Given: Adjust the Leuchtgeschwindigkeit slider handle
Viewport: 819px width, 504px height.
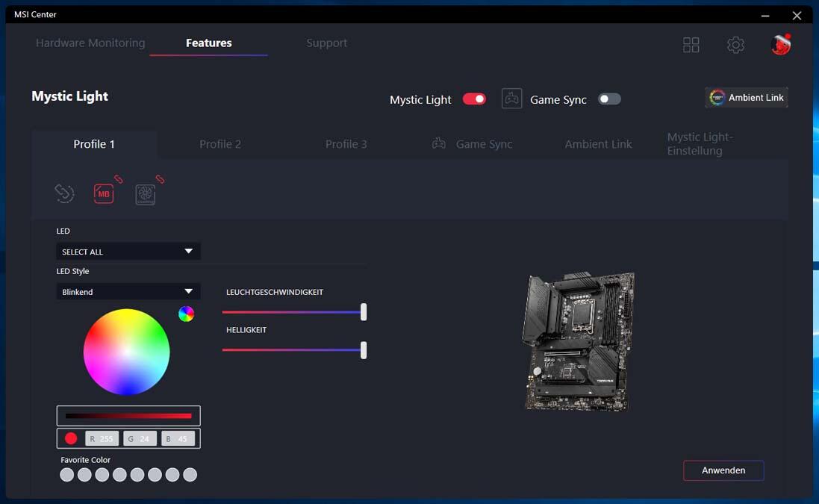Looking at the screenshot, I should pyautogui.click(x=364, y=312).
